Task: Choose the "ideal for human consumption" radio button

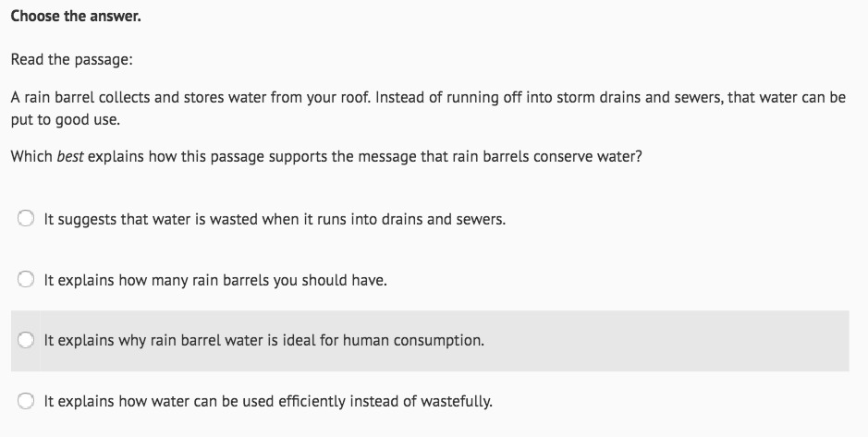Action: 28,340
